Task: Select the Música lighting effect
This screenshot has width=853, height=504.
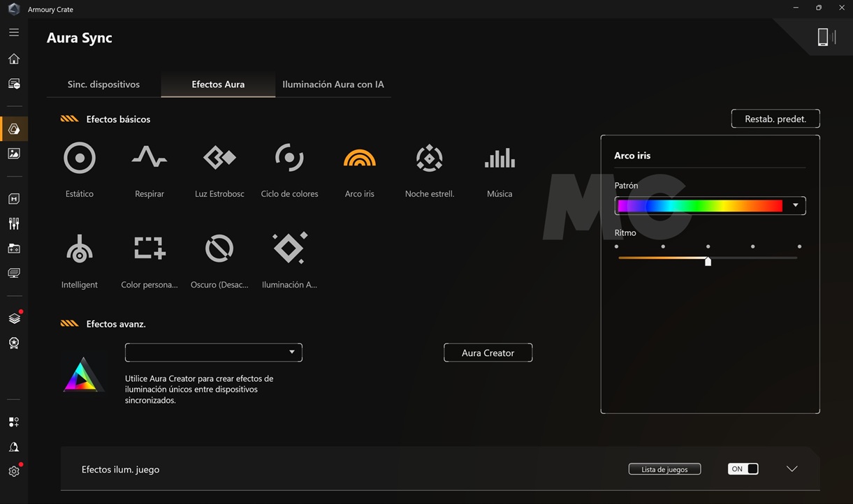Action: pyautogui.click(x=499, y=158)
